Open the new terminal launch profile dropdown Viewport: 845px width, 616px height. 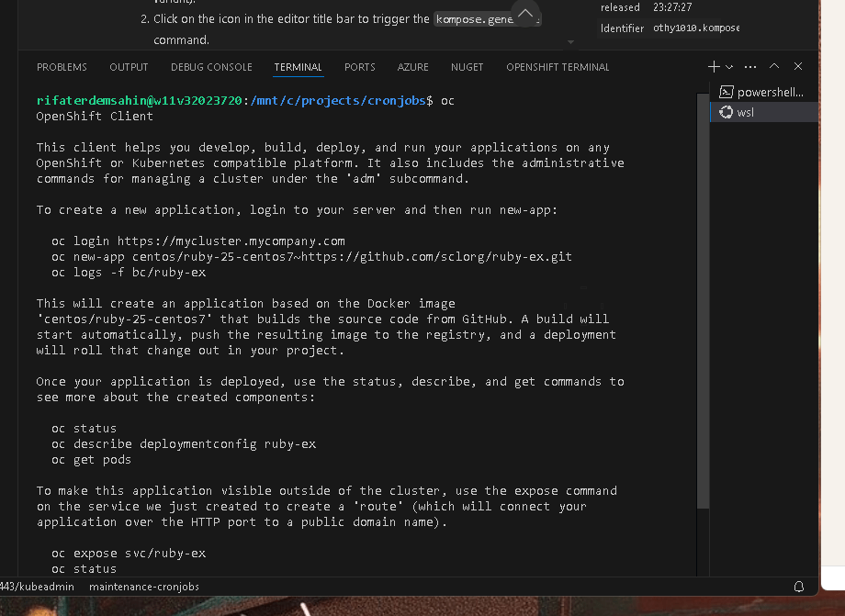coord(729,67)
